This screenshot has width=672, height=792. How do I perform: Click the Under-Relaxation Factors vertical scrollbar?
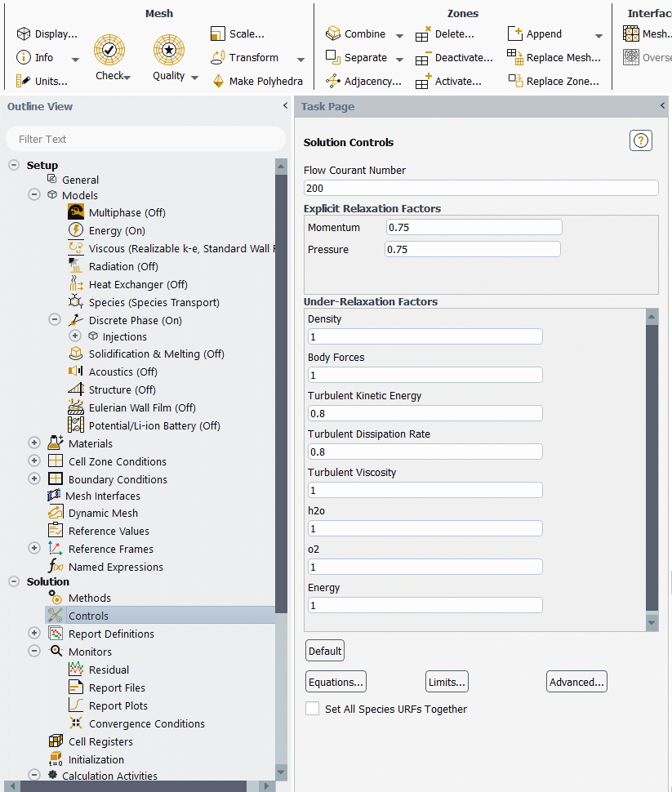point(652,465)
